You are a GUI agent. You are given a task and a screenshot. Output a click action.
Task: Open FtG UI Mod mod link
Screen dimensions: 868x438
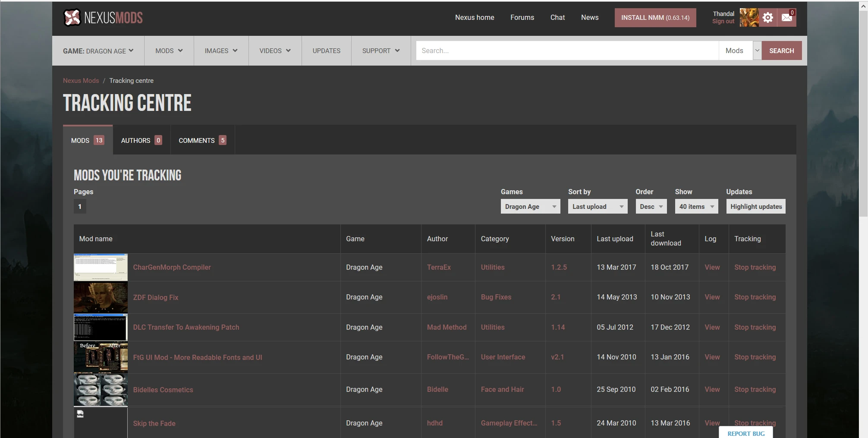click(198, 357)
